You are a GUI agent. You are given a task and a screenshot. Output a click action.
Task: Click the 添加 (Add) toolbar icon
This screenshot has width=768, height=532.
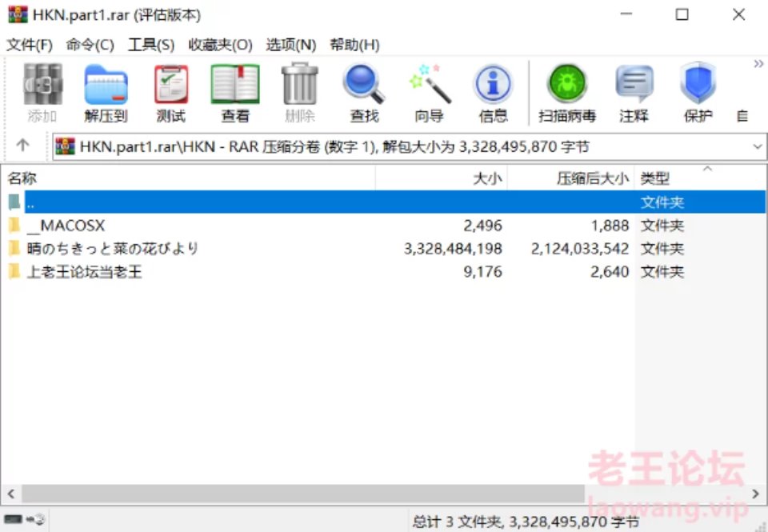click(42, 93)
